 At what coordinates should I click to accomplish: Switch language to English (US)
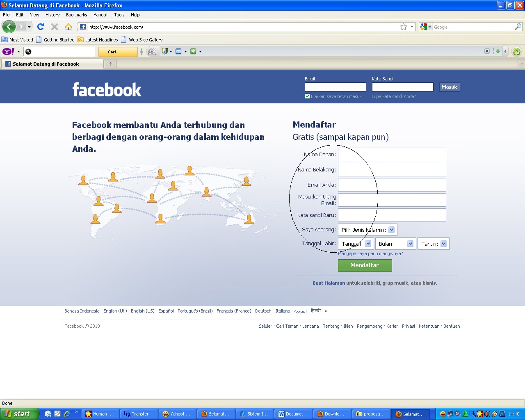(143, 311)
